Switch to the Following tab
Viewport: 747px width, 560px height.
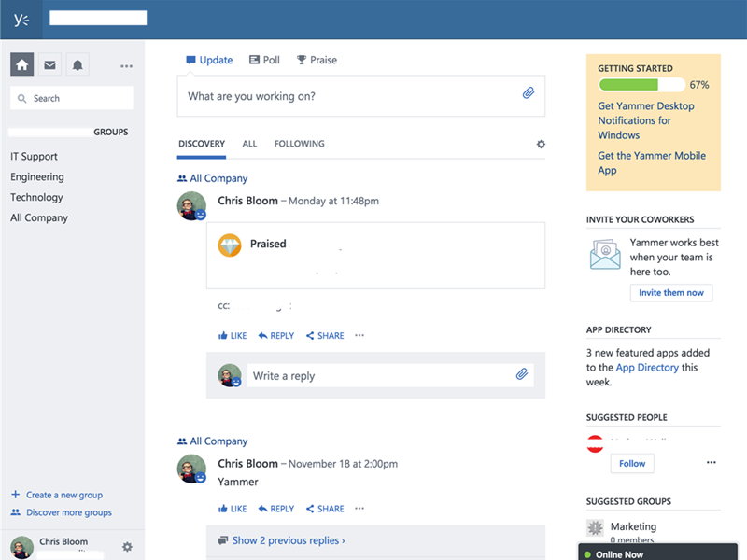(x=299, y=143)
